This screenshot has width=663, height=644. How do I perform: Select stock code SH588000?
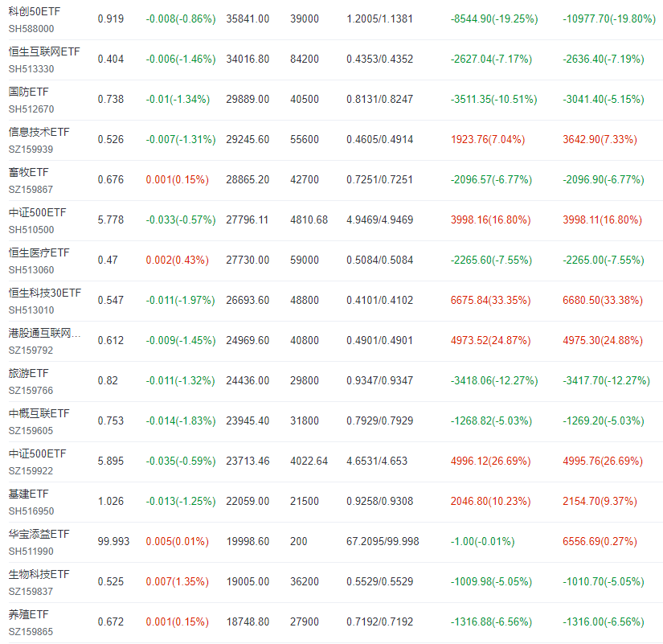(31, 29)
